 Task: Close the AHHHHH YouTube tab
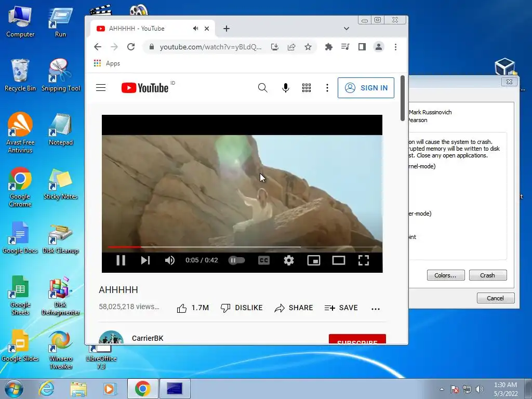pyautogui.click(x=207, y=29)
